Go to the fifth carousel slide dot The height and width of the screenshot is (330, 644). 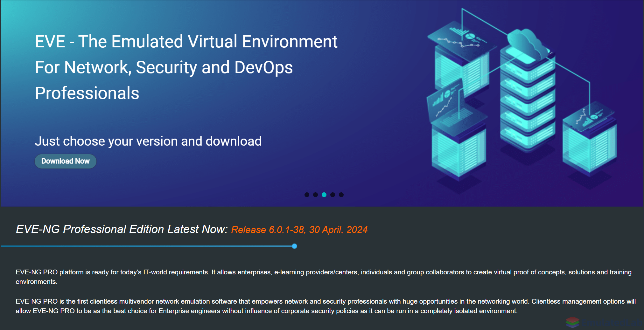click(341, 195)
